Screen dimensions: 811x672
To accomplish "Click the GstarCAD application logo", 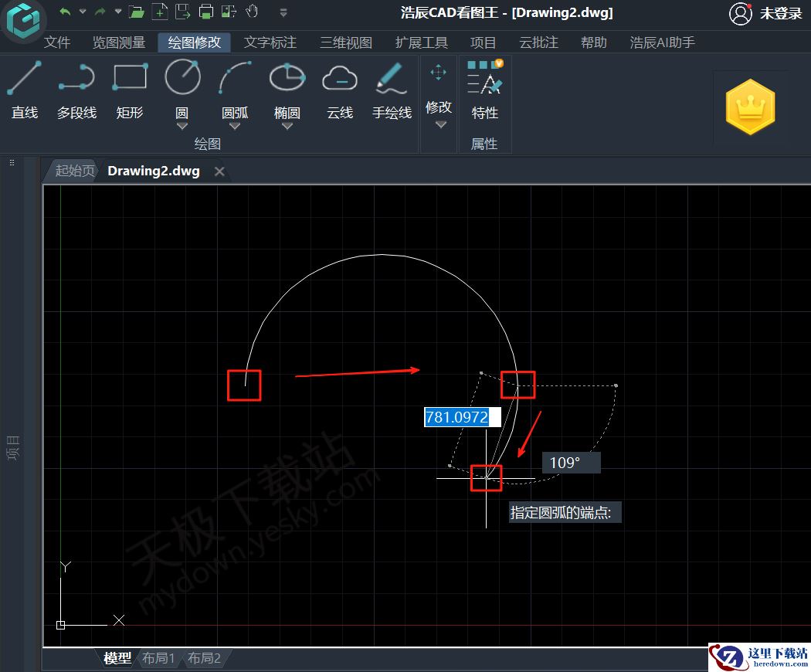I will [x=23, y=21].
